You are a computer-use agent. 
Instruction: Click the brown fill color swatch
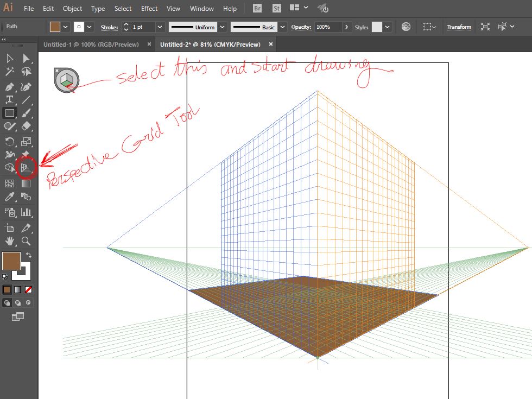pyautogui.click(x=11, y=261)
